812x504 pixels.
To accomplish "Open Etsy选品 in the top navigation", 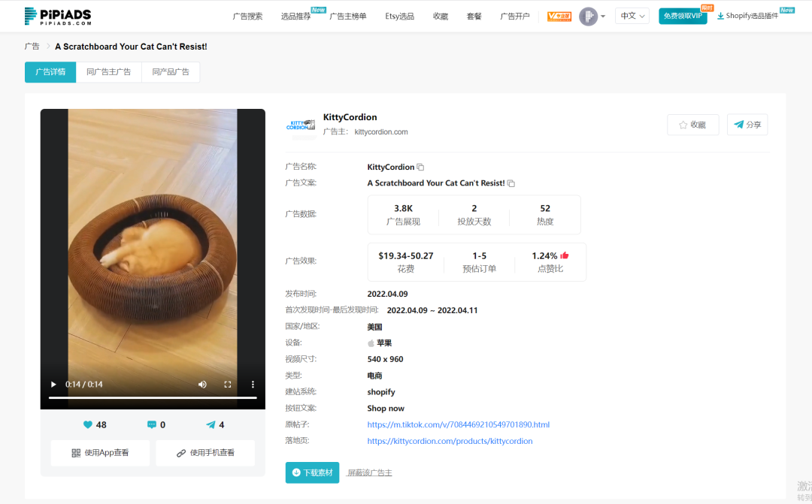I will click(400, 16).
